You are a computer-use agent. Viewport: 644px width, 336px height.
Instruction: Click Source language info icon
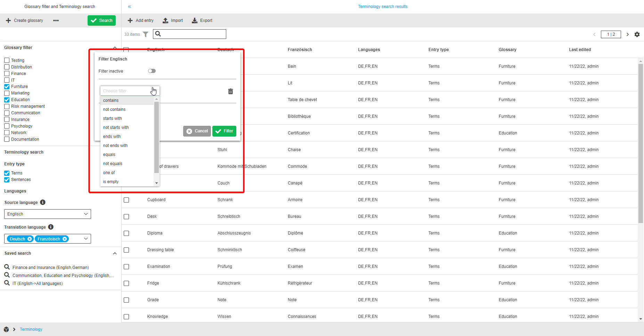(x=43, y=202)
